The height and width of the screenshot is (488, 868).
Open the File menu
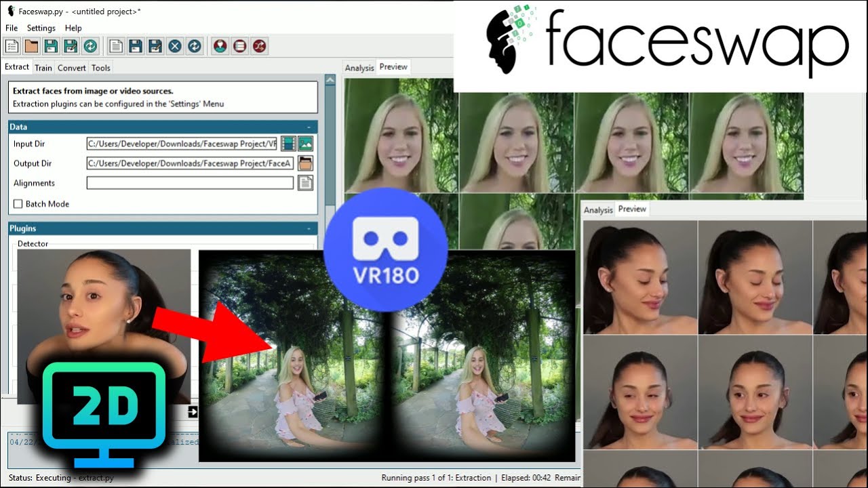tap(12, 28)
